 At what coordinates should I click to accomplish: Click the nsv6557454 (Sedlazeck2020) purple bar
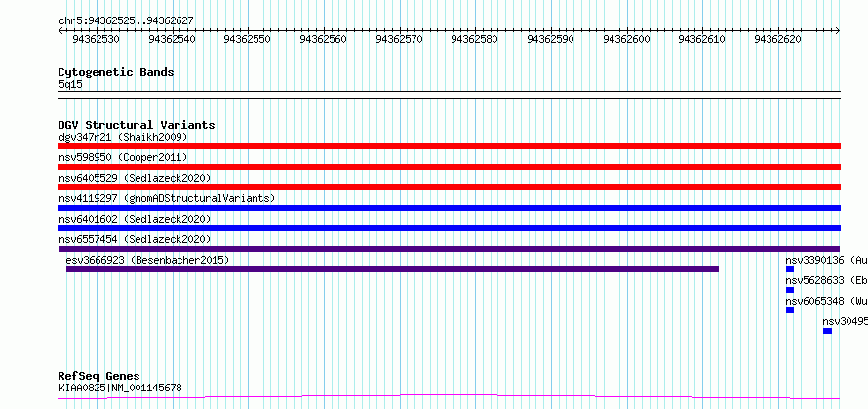click(x=449, y=249)
